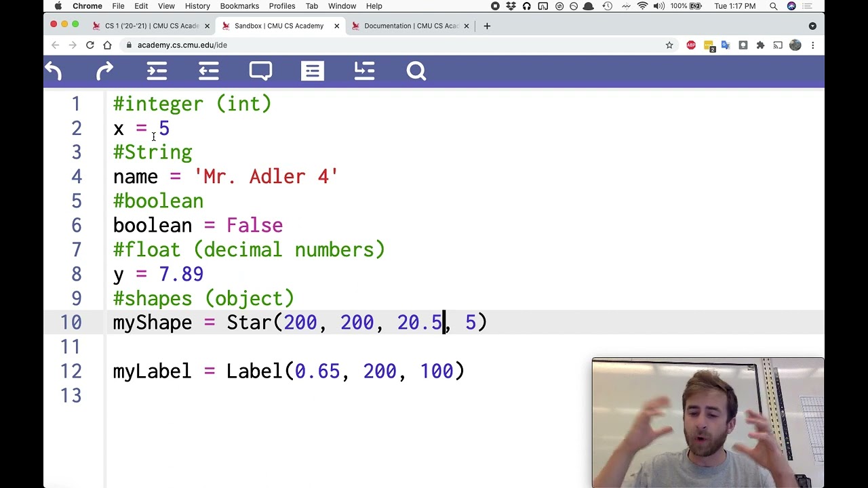This screenshot has height=488, width=868.
Task: Open the History menu
Action: pos(197,6)
